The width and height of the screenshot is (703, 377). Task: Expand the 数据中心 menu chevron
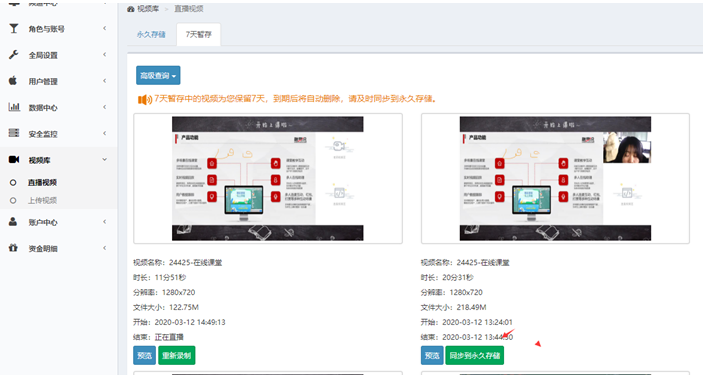104,107
